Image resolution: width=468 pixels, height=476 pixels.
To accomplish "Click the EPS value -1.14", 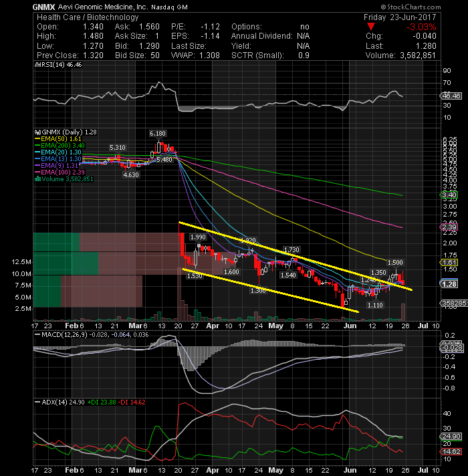I will pos(210,36).
